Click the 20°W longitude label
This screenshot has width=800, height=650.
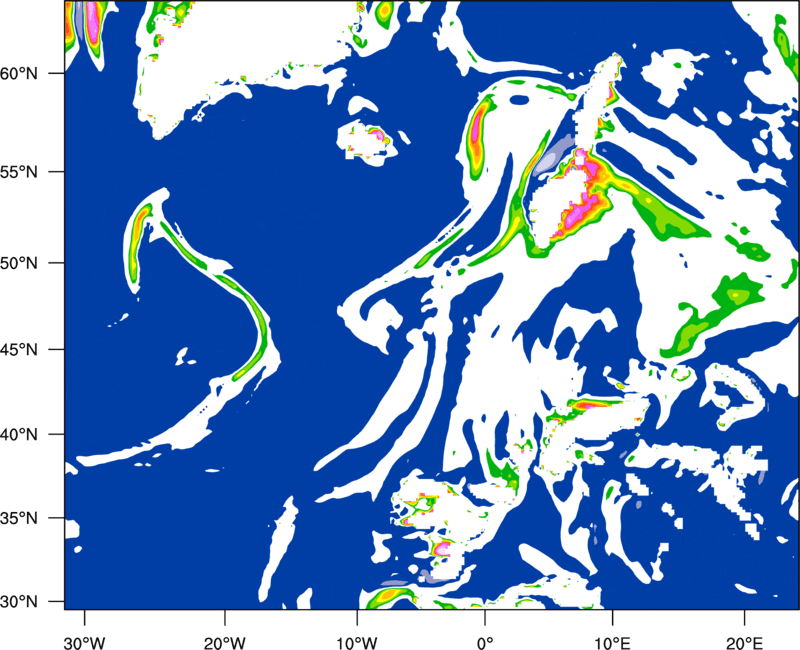pyautogui.click(x=224, y=642)
